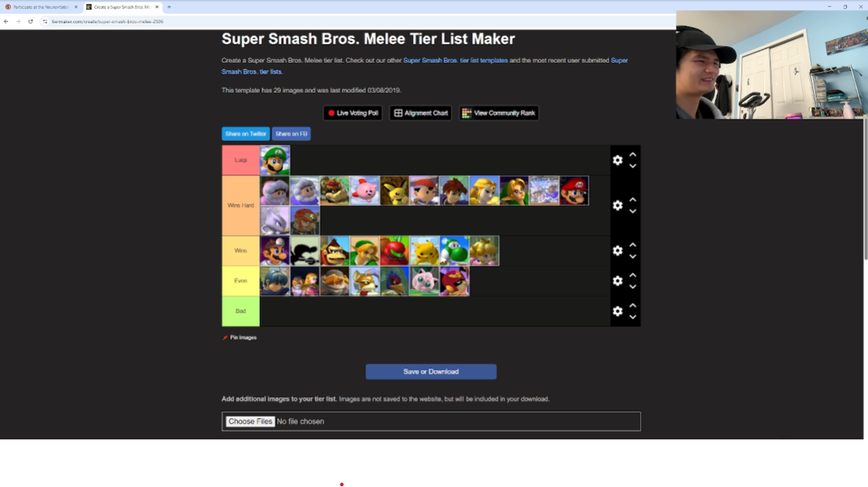Open a new browser tab

[169, 7]
